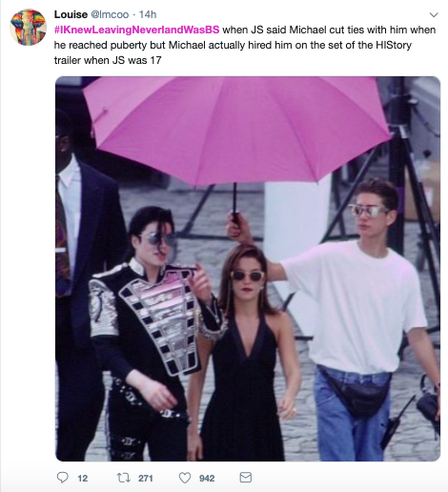Click the tweet text about the HIStory trailer
448x492 pixels.
coord(245,45)
